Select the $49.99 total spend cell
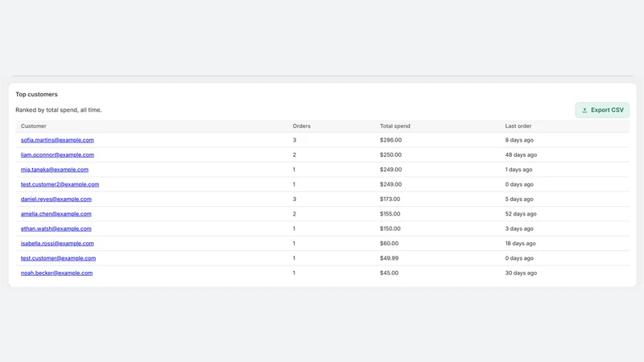 [x=389, y=258]
